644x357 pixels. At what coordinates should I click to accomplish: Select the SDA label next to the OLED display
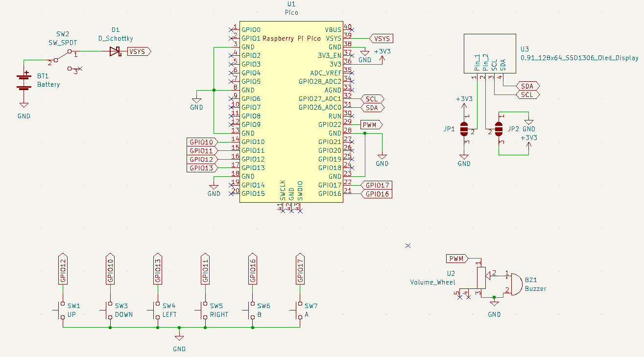(x=527, y=86)
